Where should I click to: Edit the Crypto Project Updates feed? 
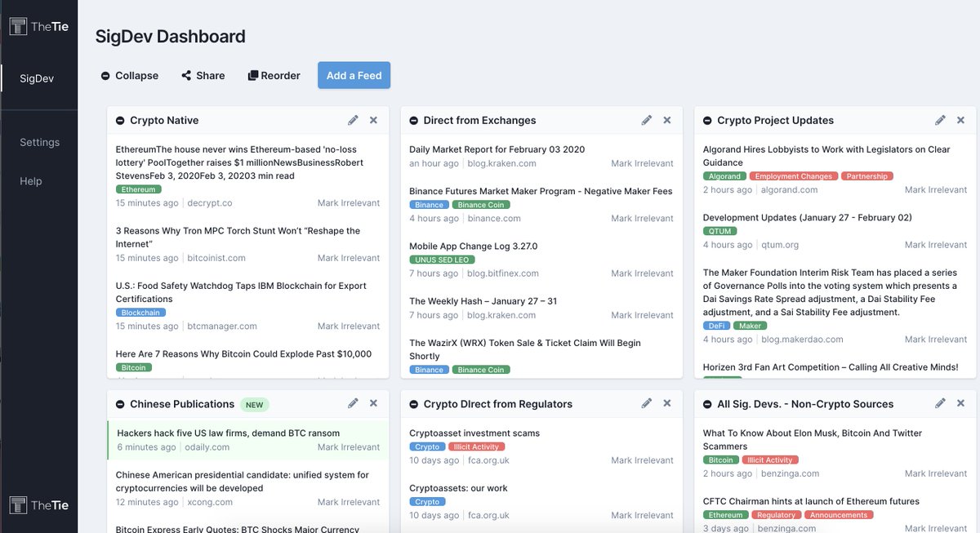pyautogui.click(x=940, y=120)
